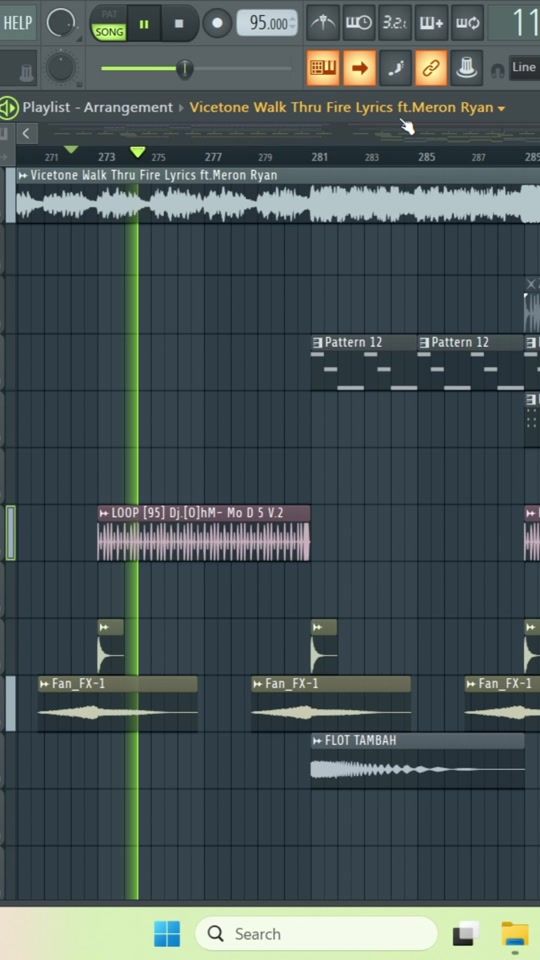Open the Playlist options speaker icon menu
The width and height of the screenshot is (540, 960).
(x=9, y=108)
